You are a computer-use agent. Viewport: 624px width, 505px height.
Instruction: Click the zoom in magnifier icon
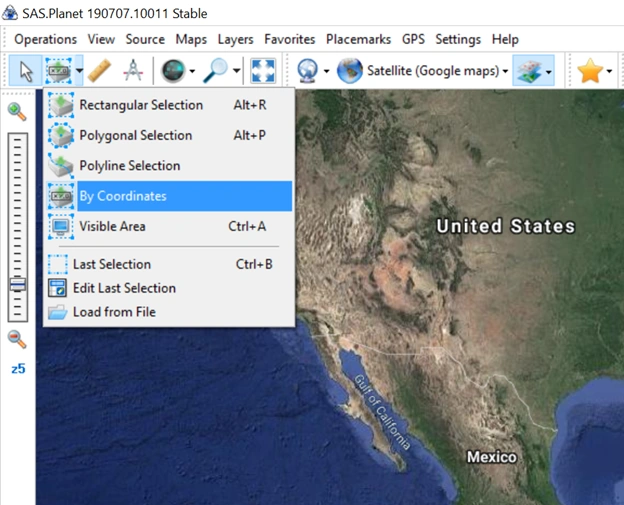[17, 111]
